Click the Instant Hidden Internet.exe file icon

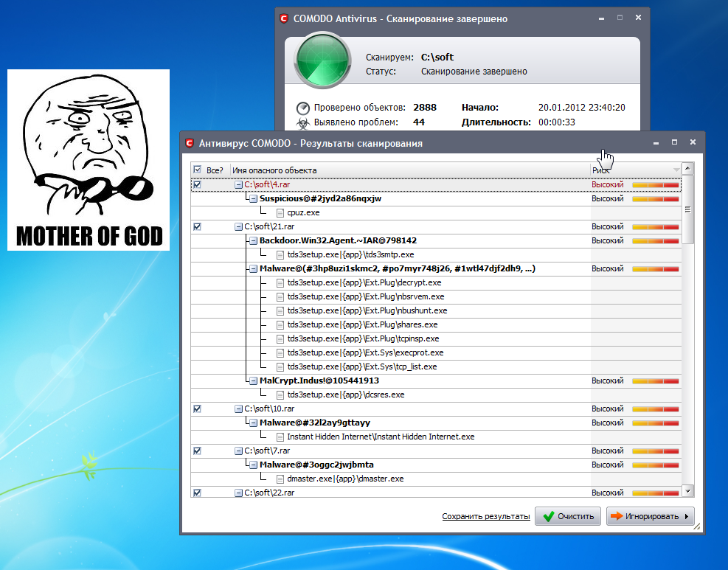pos(280,437)
